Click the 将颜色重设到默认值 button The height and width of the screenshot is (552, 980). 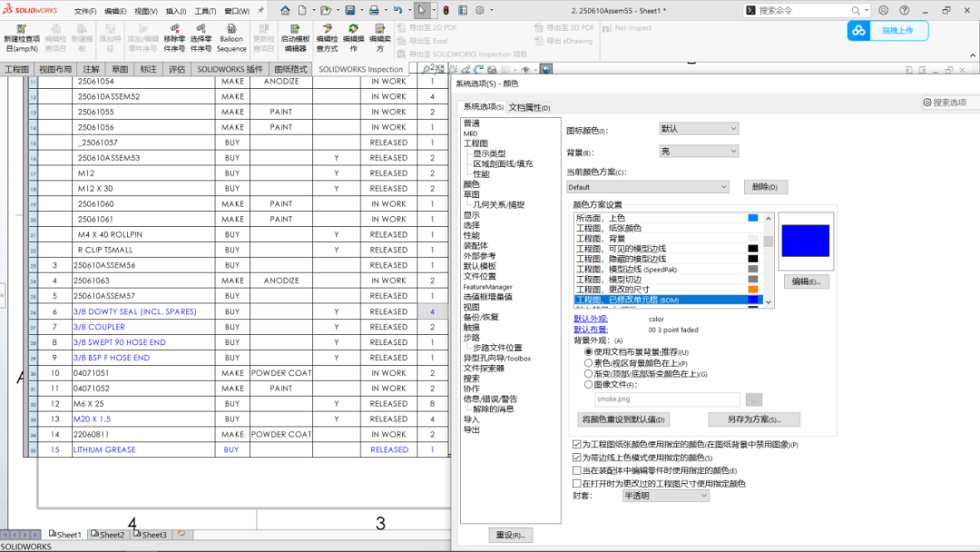(x=622, y=419)
